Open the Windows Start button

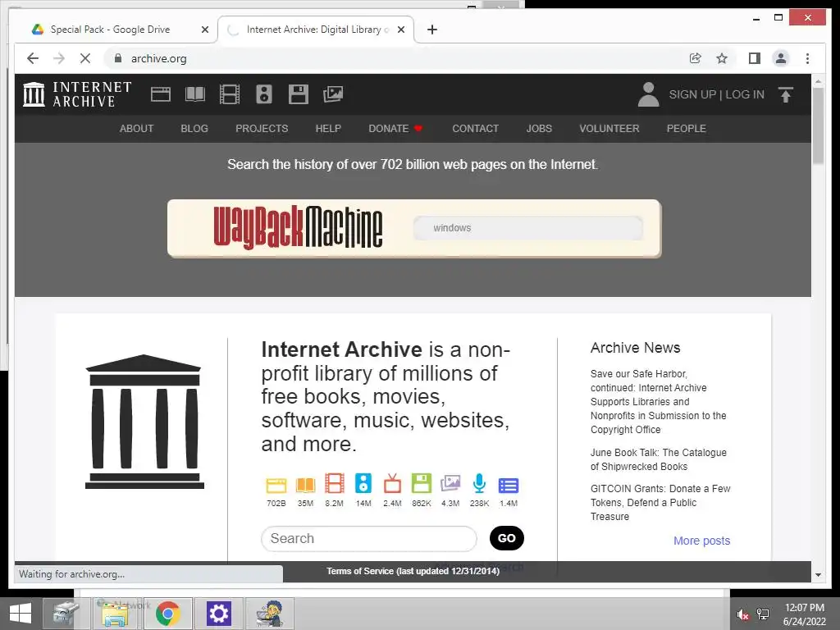[21, 614]
